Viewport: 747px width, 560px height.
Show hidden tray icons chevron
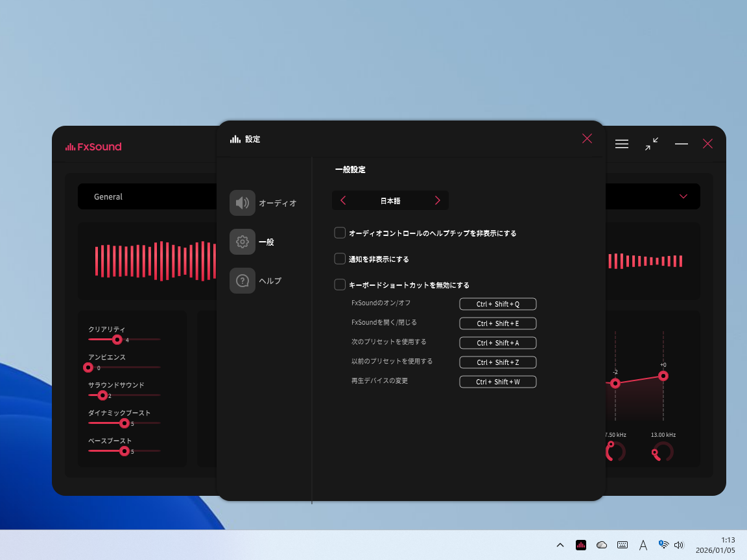click(560, 545)
